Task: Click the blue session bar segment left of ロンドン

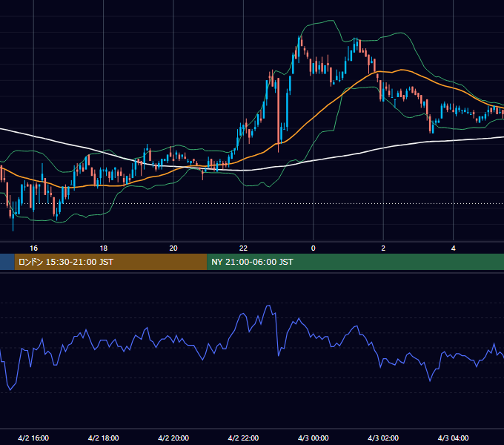Action: (x=7, y=262)
